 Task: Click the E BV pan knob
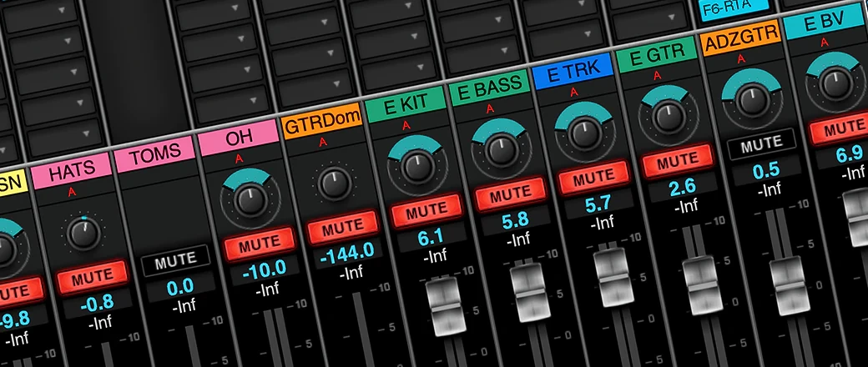point(835,83)
